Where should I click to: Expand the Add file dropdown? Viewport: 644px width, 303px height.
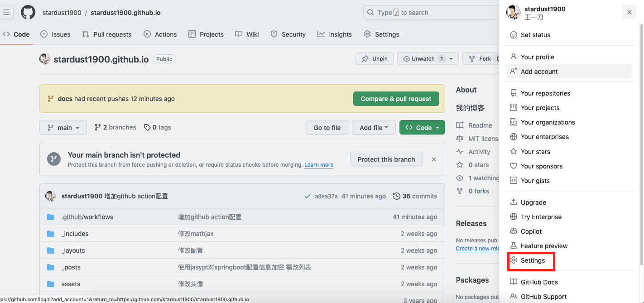coord(374,127)
